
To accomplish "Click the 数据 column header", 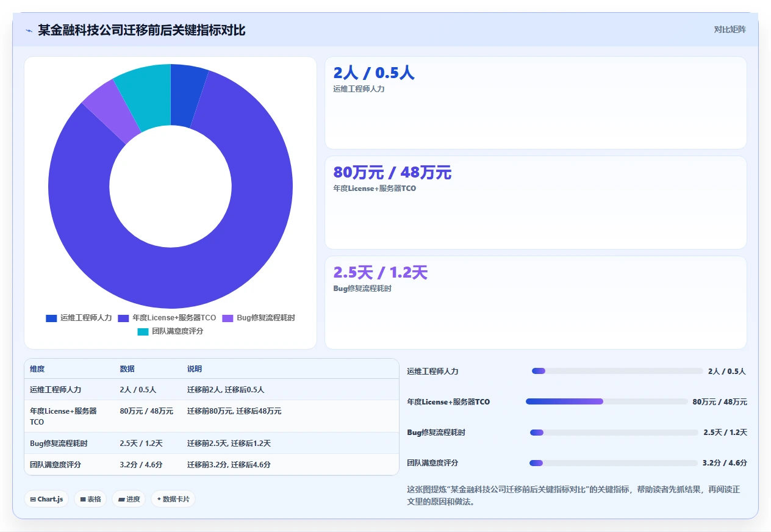I will pyautogui.click(x=127, y=369).
